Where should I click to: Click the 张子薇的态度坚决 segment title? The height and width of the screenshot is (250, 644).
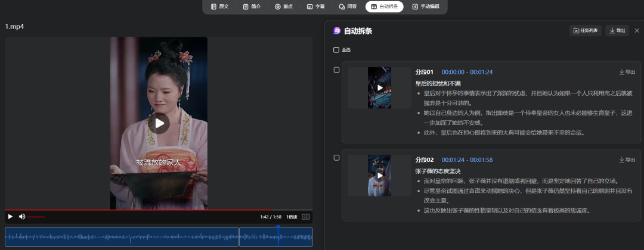438,171
